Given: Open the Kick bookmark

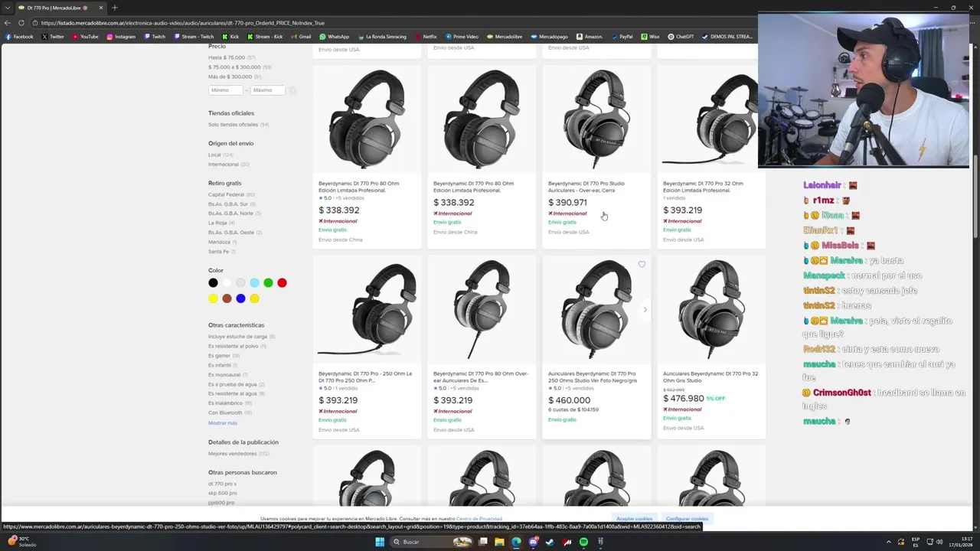Looking at the screenshot, I should (x=230, y=37).
